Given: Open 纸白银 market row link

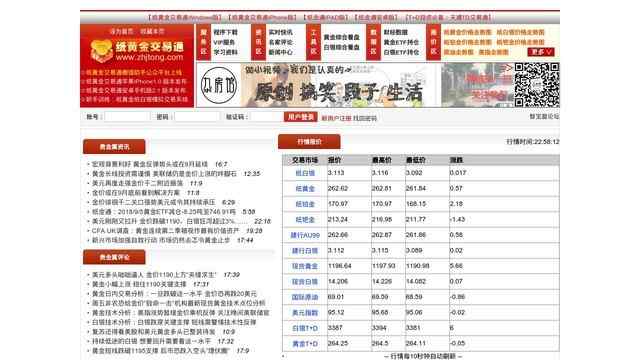Looking at the screenshot, I should (305, 173).
